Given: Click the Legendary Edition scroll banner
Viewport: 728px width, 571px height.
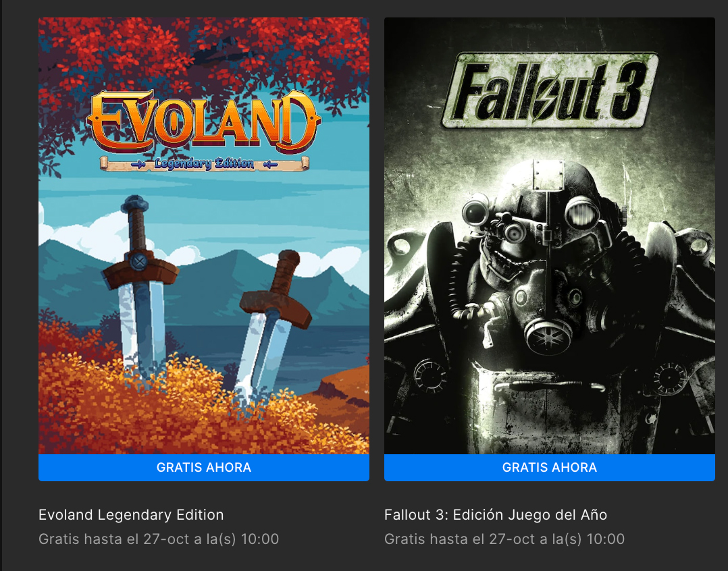Looking at the screenshot, I should (x=204, y=163).
